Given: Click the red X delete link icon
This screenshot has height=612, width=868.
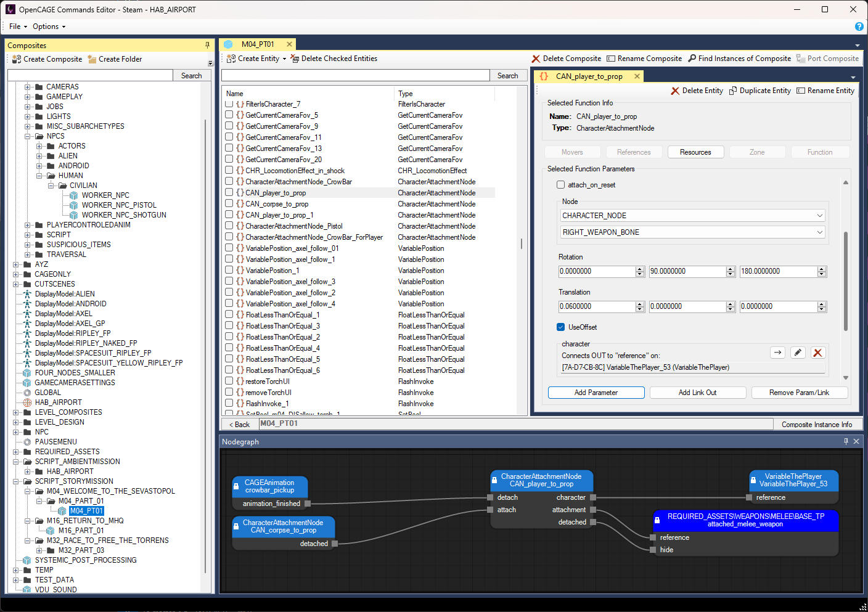Looking at the screenshot, I should coord(817,353).
